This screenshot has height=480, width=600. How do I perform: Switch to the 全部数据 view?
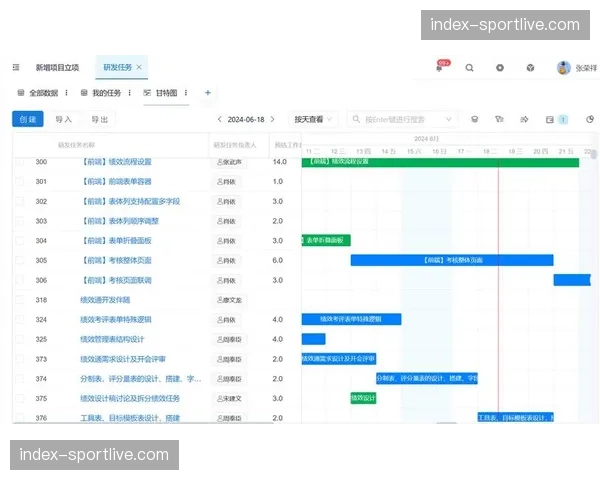(x=44, y=93)
